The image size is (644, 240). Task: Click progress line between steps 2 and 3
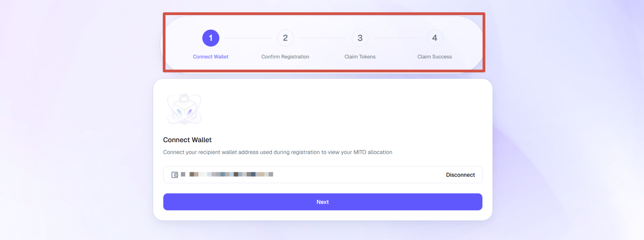[x=323, y=38]
